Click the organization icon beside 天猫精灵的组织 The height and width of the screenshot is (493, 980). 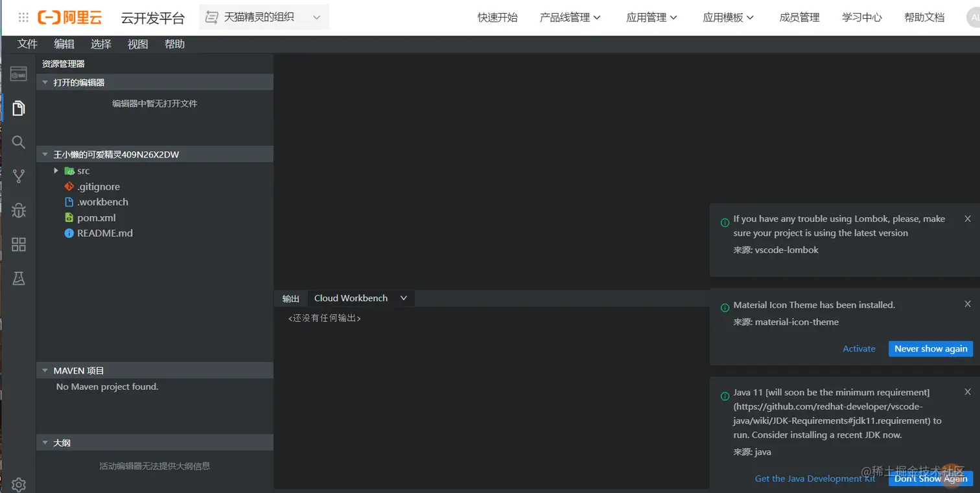[211, 18]
